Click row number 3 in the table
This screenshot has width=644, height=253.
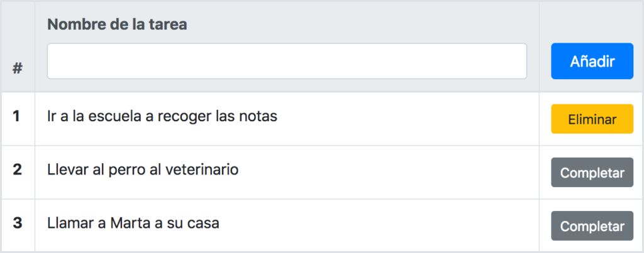(x=17, y=223)
